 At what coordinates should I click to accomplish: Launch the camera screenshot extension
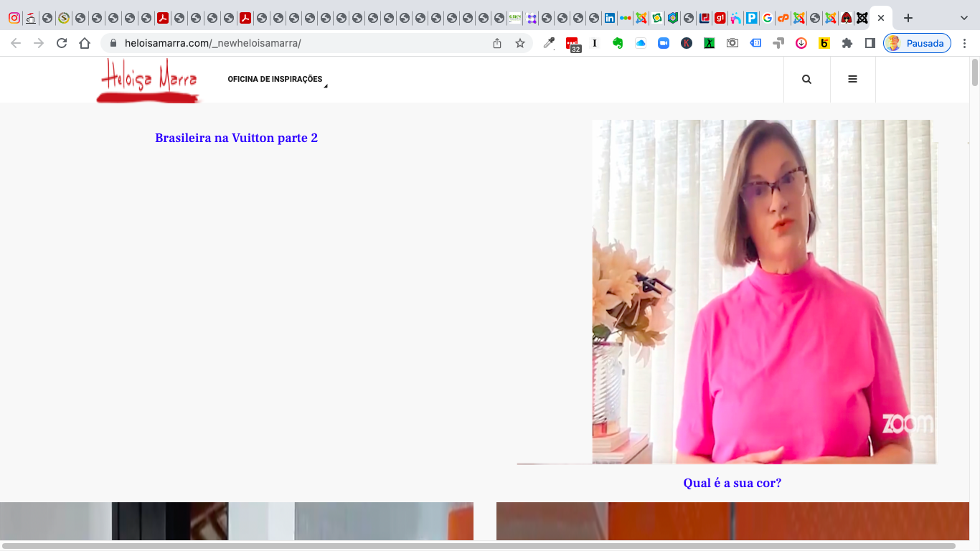click(732, 43)
